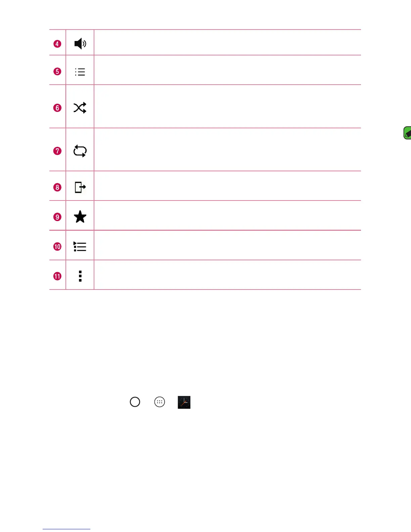Click the speaker volume icon
Screen dimensions: 411x532
coord(80,43)
